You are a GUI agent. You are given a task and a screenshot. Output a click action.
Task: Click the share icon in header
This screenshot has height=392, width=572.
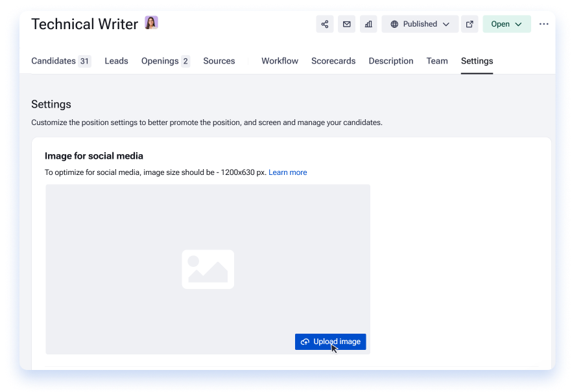325,24
